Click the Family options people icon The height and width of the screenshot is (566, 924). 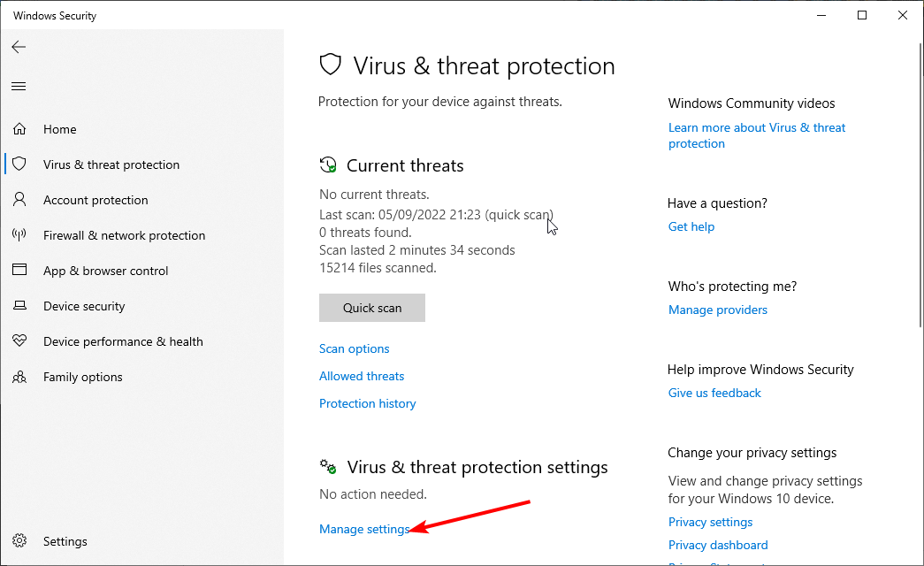tap(19, 377)
